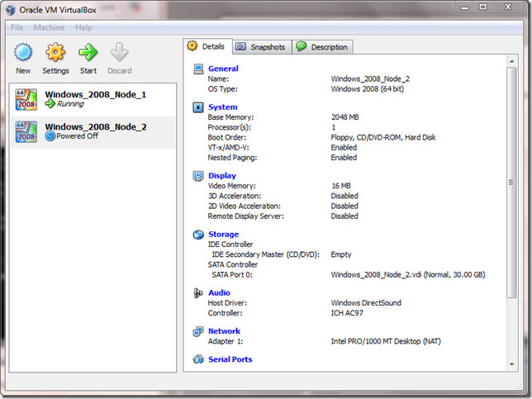Click the green Running state arrow icon
The image size is (532, 399).
50,104
